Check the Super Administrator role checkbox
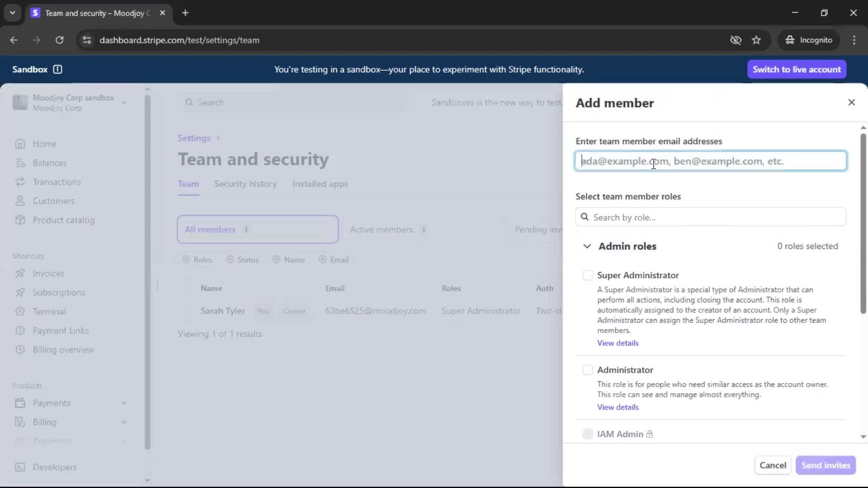The width and height of the screenshot is (868, 488). coord(587,275)
